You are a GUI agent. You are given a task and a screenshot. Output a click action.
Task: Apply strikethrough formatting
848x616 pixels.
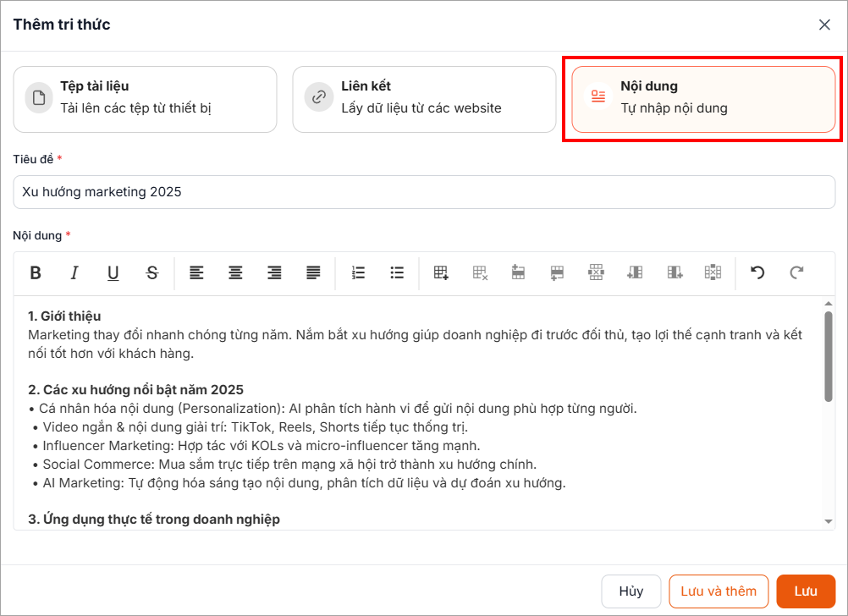tap(151, 272)
